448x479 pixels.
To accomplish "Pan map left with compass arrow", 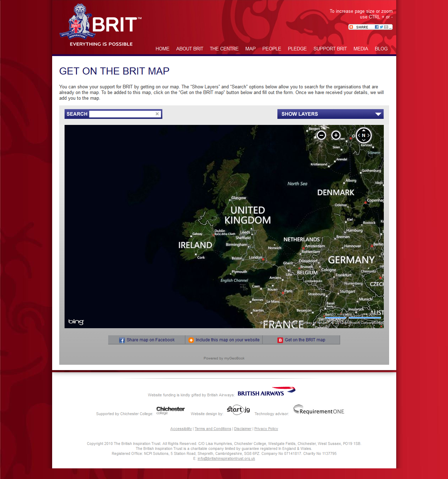I will pos(359,135).
